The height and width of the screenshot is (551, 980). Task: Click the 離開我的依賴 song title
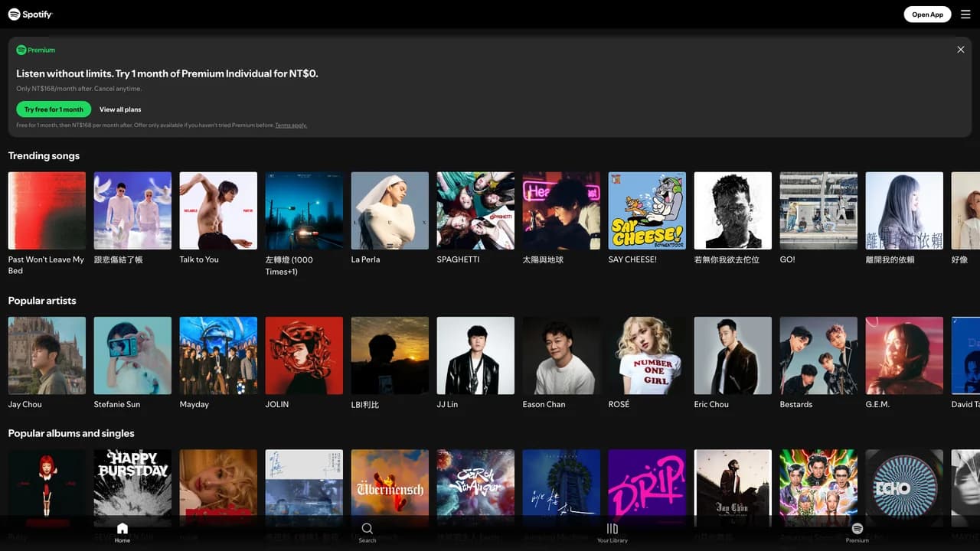890,260
